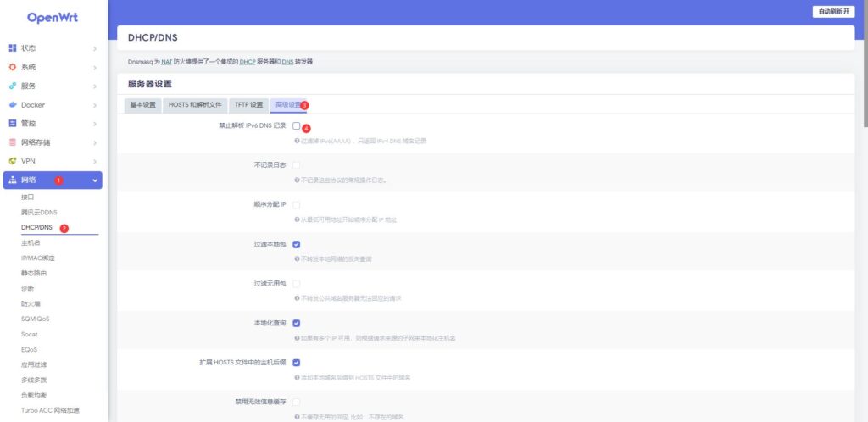The height and width of the screenshot is (422, 868).
Task: Click the underlined DNS term in description
Action: pyautogui.click(x=287, y=62)
